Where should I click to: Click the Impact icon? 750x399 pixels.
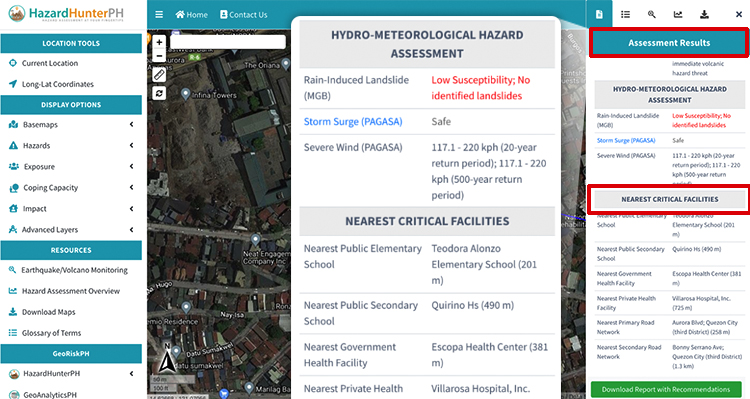(x=13, y=209)
